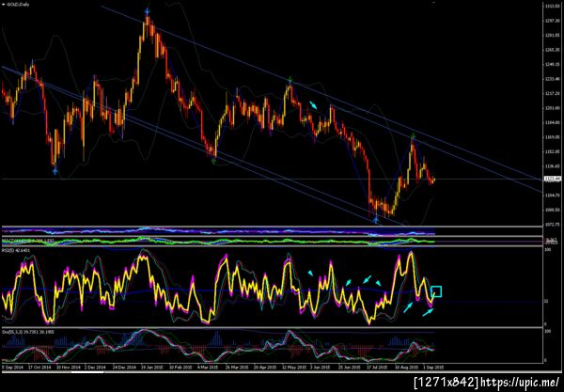
Task: Click the 1297.20 price axis label
Action: coord(553,21)
